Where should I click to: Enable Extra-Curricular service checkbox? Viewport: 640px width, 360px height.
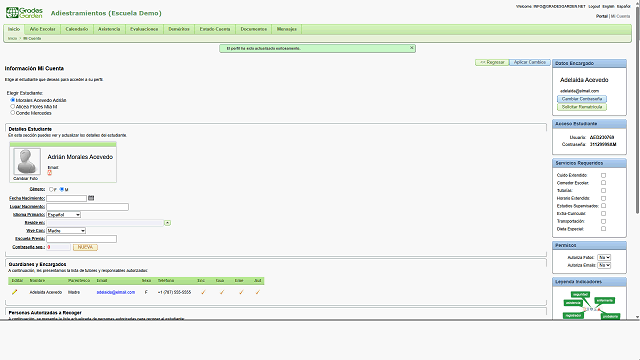coord(603,213)
